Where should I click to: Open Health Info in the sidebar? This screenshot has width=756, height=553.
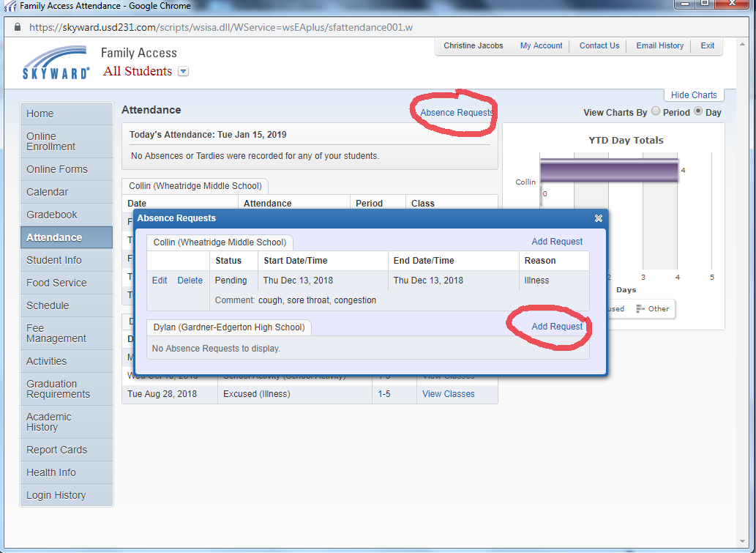point(67,472)
